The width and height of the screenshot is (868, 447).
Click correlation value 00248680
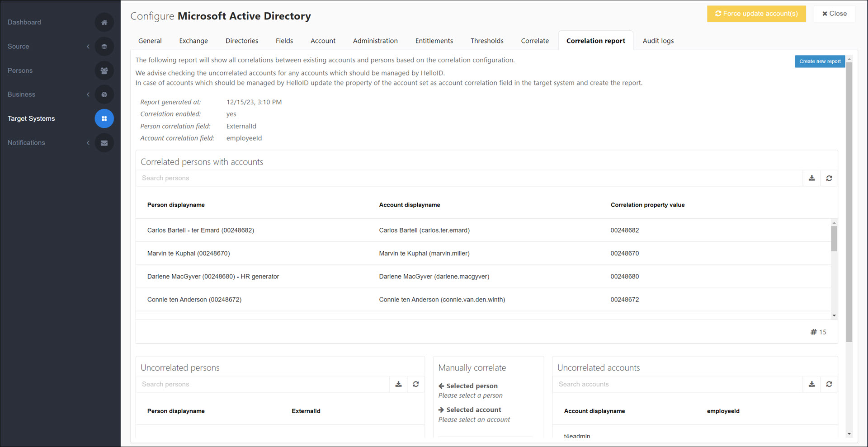(625, 276)
